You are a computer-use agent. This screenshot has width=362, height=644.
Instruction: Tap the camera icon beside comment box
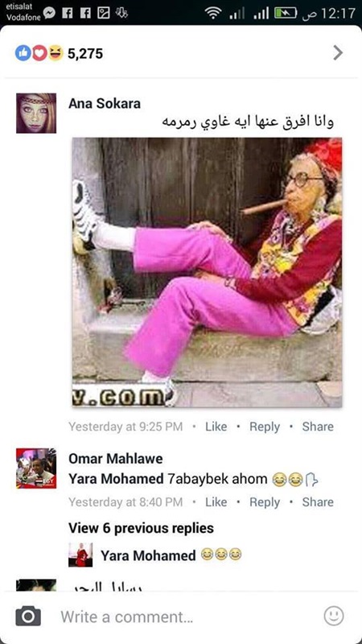click(28, 616)
